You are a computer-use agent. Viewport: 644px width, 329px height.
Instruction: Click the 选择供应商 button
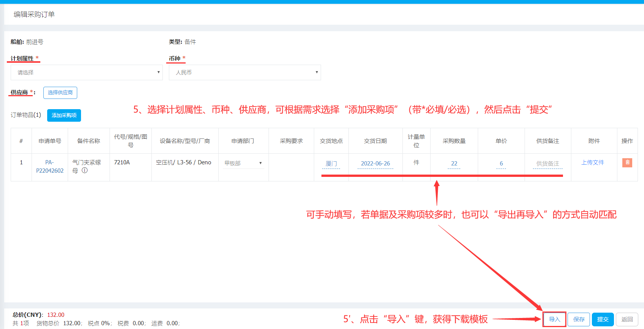(60, 93)
